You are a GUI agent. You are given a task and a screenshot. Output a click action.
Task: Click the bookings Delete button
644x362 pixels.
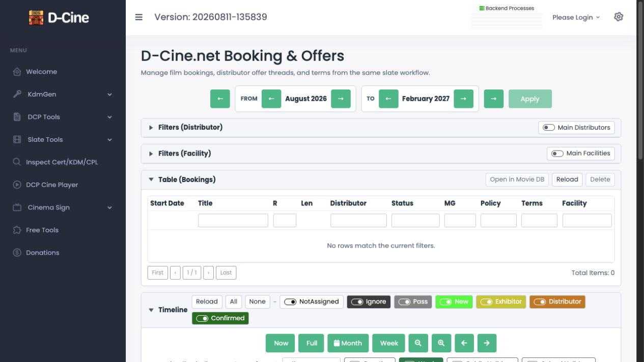tap(600, 179)
